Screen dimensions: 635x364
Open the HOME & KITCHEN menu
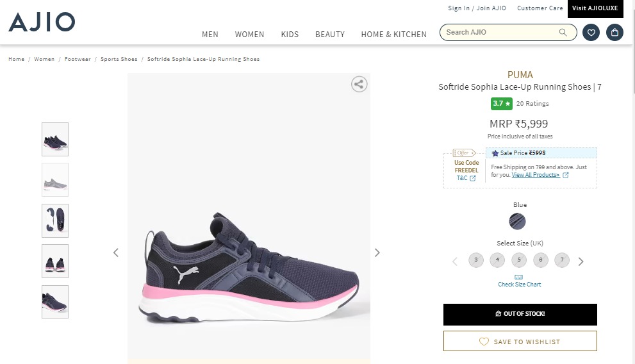393,35
